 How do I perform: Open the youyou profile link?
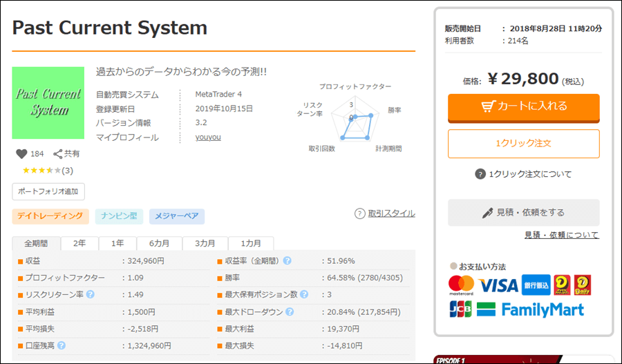208,137
